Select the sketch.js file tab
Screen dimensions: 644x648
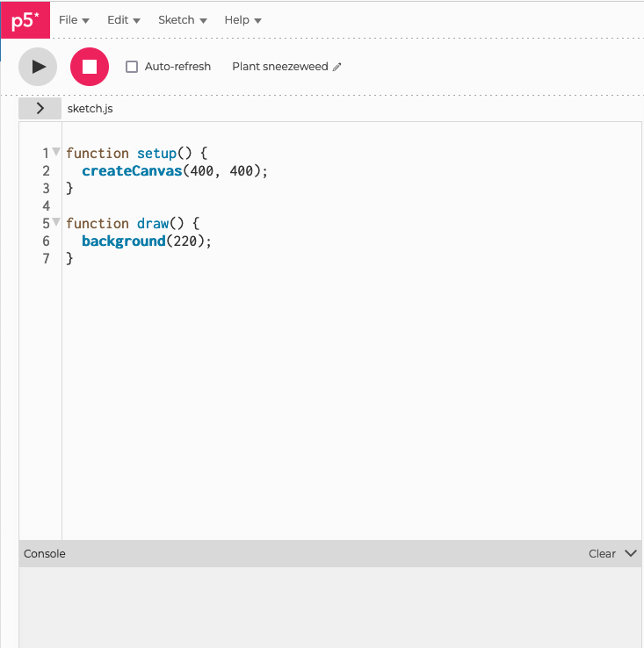pos(90,108)
